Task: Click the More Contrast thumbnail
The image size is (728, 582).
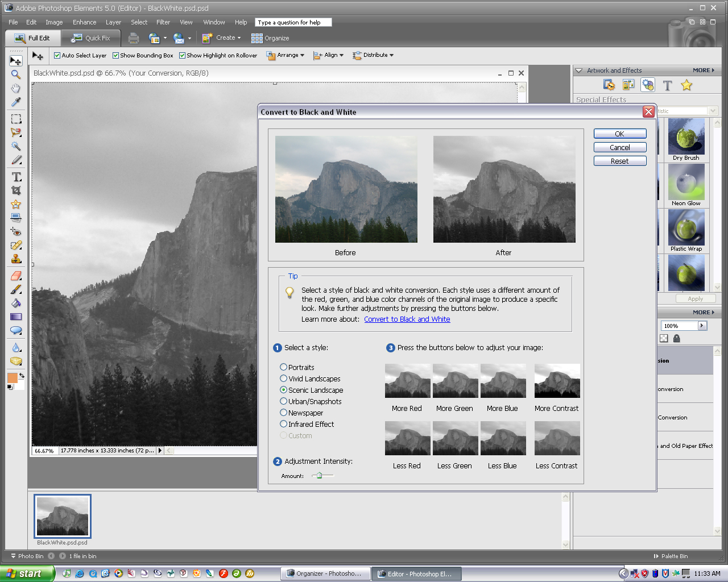Action: point(557,381)
